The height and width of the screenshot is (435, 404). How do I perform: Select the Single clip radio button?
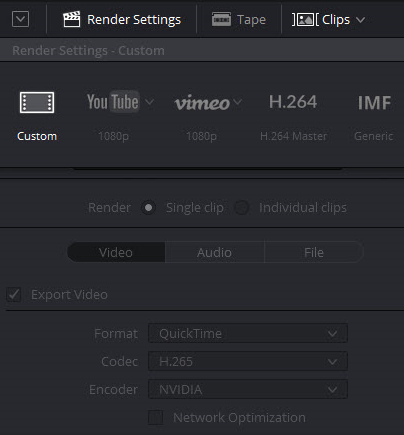click(148, 208)
